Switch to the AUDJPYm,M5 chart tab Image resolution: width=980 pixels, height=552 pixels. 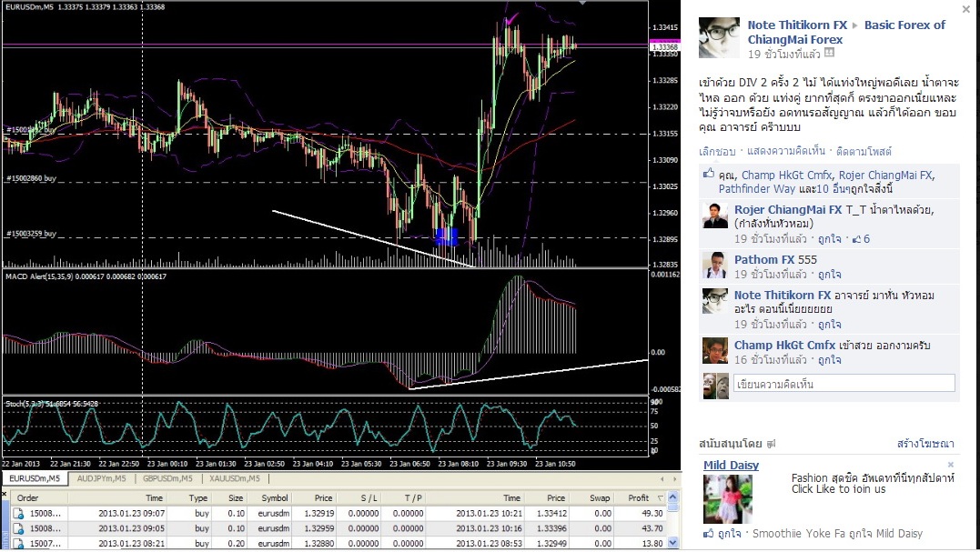[101, 478]
